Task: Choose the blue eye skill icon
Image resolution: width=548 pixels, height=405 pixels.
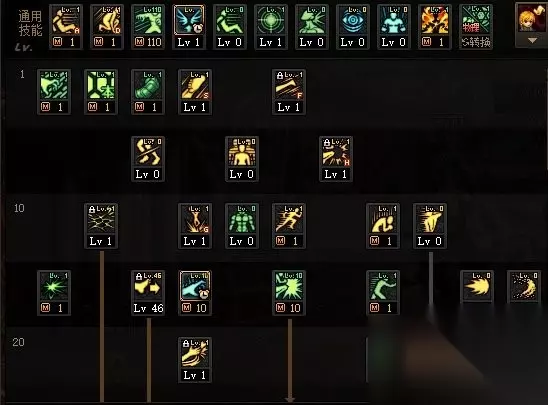Action: click(352, 27)
